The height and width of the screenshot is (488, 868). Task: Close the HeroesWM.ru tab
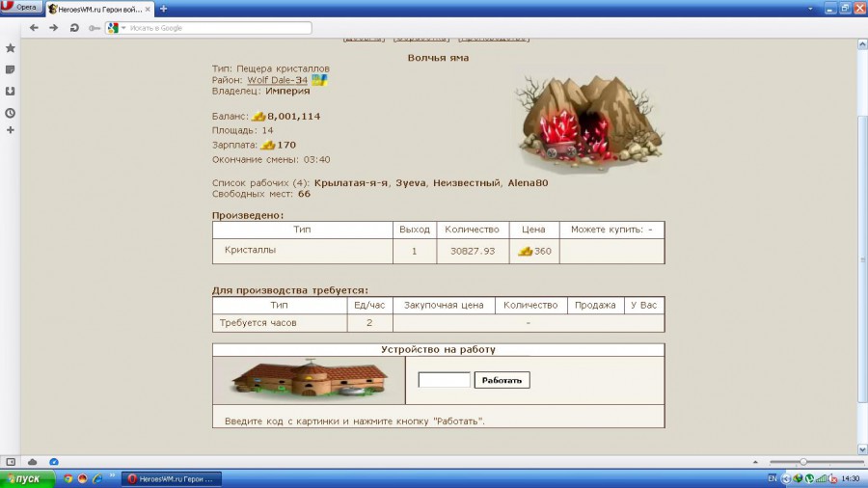(x=148, y=9)
